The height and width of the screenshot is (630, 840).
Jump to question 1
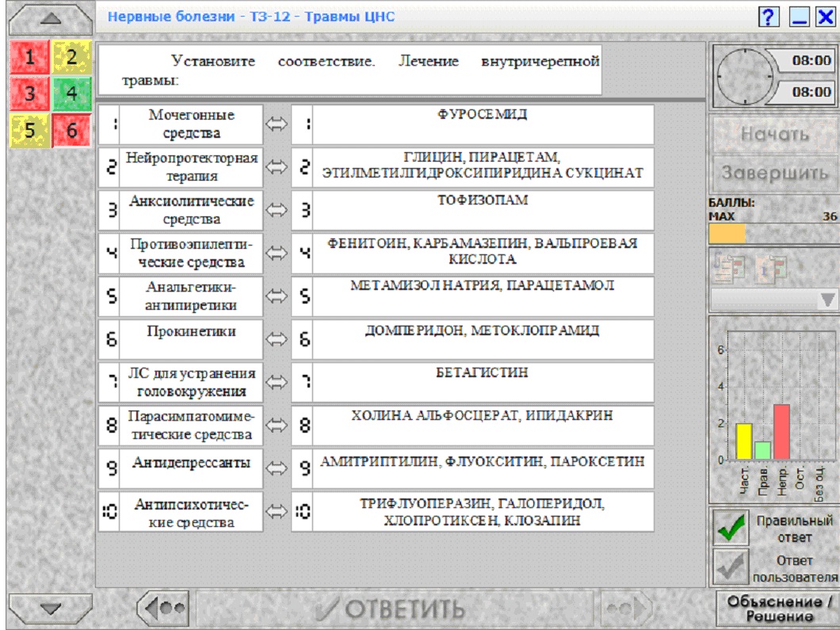(29, 57)
